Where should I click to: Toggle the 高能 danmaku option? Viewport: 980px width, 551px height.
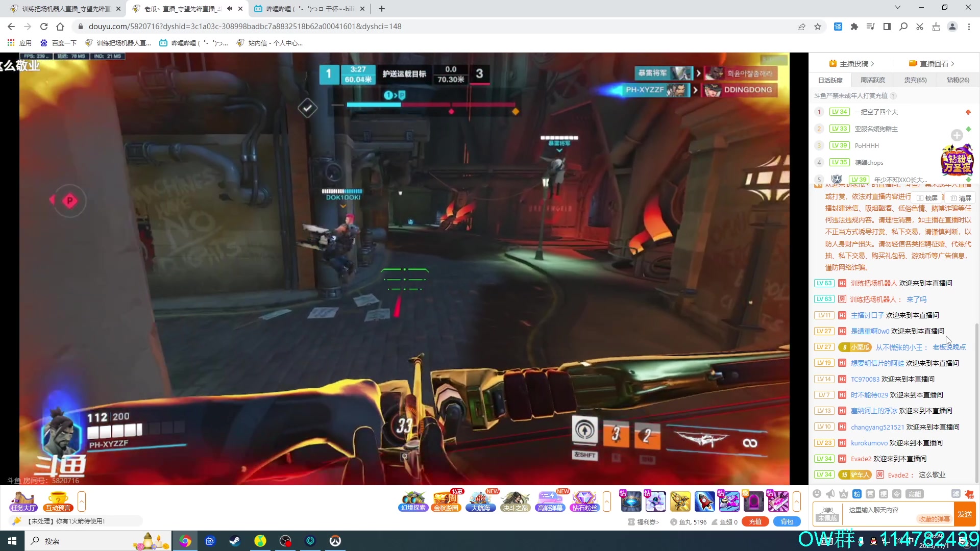(x=915, y=493)
